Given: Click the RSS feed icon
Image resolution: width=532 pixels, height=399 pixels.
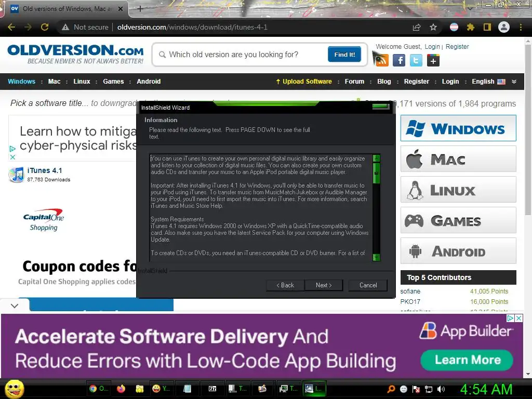Looking at the screenshot, I should click(x=381, y=60).
